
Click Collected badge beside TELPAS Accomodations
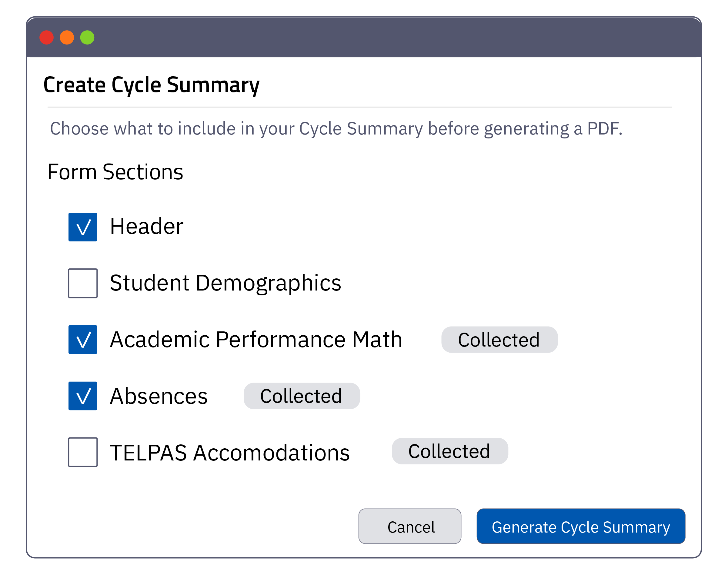[x=450, y=451]
